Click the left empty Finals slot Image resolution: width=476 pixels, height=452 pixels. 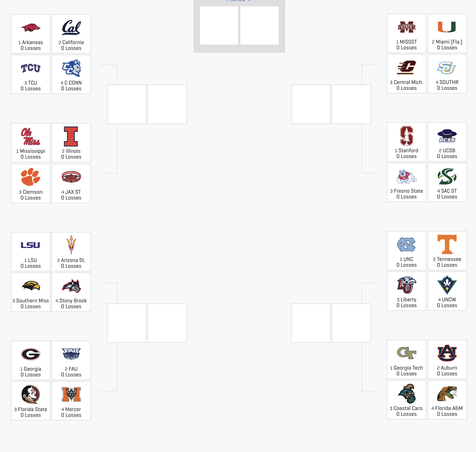(x=219, y=25)
